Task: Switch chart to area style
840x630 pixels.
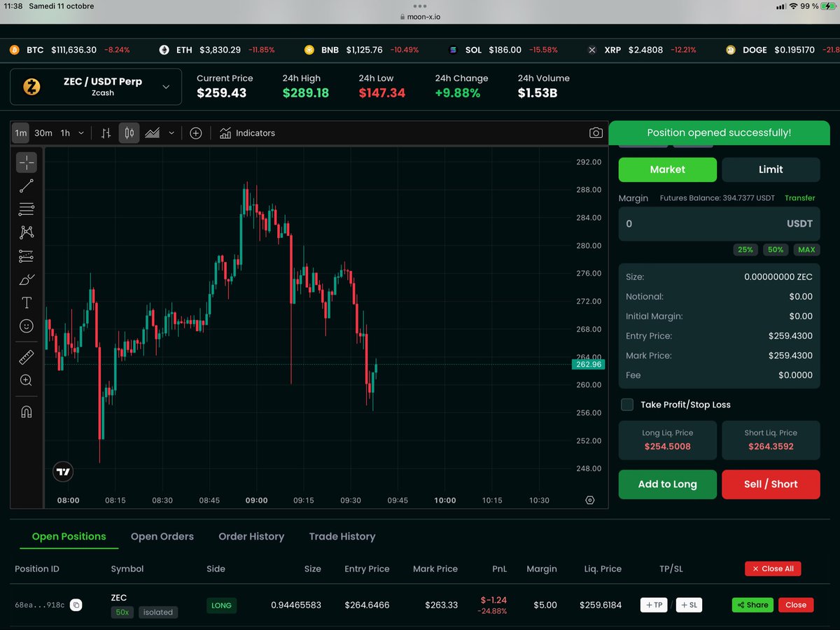Action: 152,133
